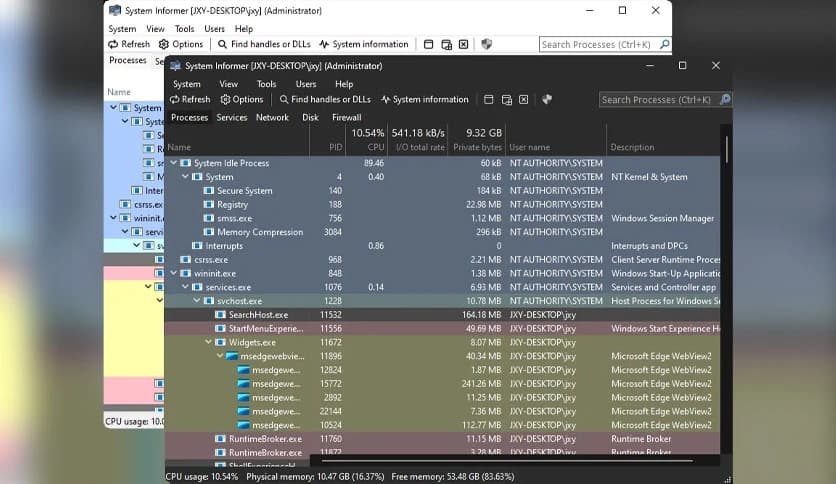836x484 pixels.
Task: Select the svchost.exe row PID 1228
Action: click(443, 301)
